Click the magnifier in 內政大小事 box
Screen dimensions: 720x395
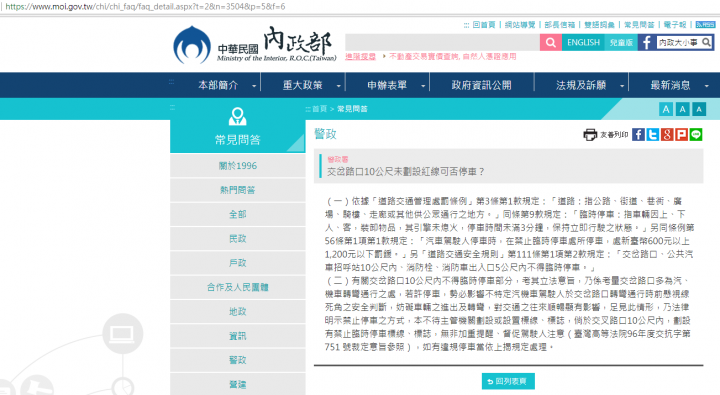(x=706, y=43)
